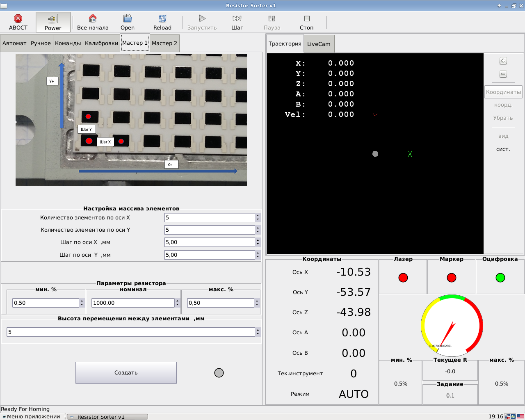The height and width of the screenshot is (420, 525).
Task: Click the ABOCT emergency stop icon
Action: tap(18, 19)
